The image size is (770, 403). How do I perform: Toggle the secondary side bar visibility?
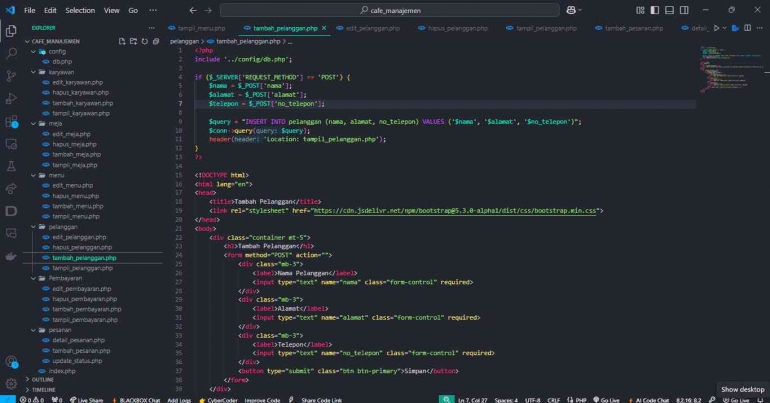click(684, 10)
